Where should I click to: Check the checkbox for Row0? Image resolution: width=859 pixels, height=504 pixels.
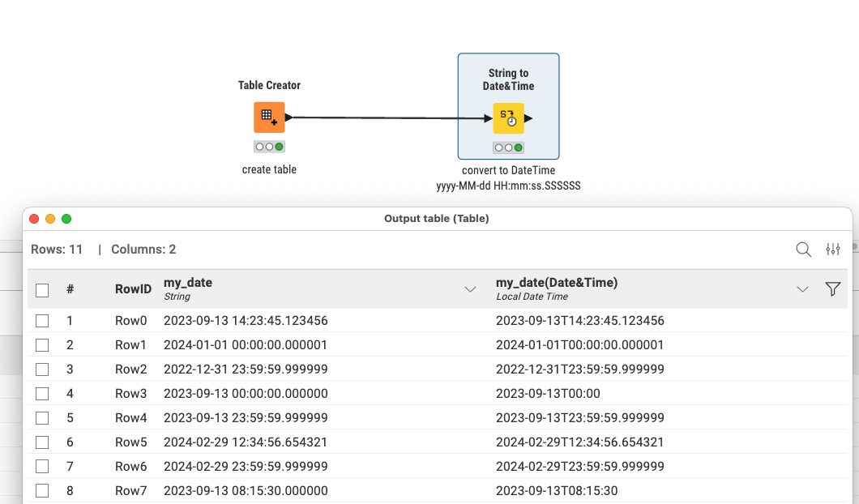coord(42,321)
